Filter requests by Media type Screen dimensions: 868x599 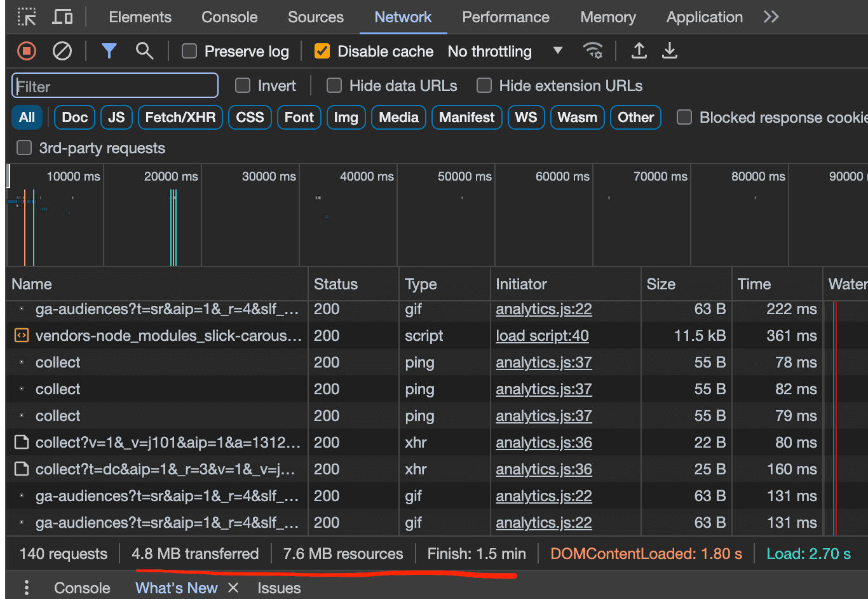coord(399,117)
